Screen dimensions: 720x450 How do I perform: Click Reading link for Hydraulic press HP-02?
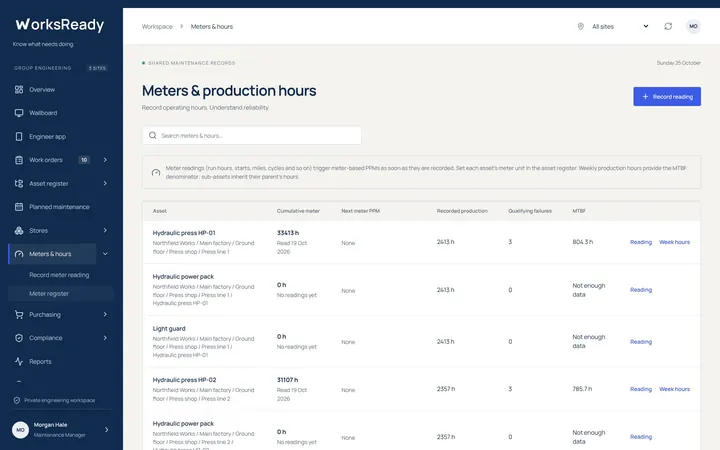pyautogui.click(x=641, y=389)
